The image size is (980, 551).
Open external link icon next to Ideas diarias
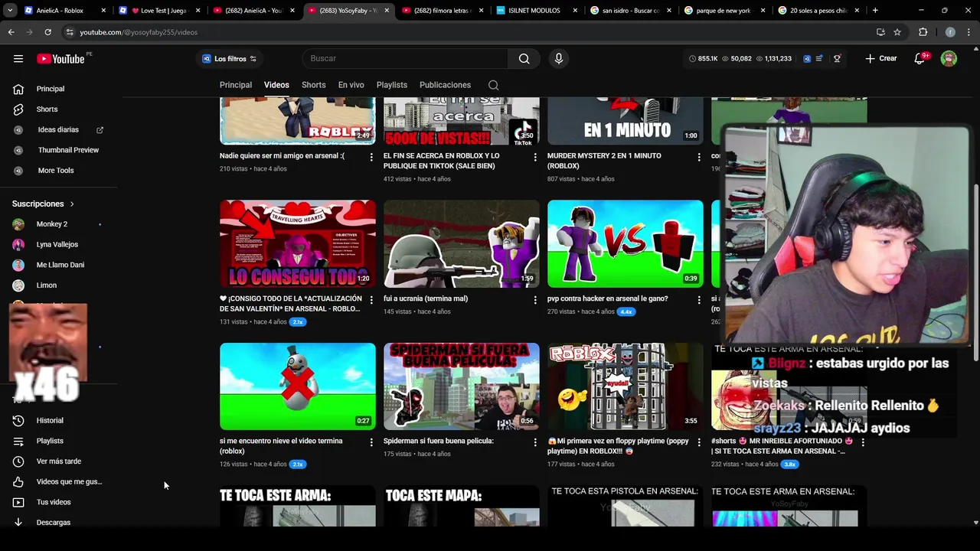pos(100,130)
